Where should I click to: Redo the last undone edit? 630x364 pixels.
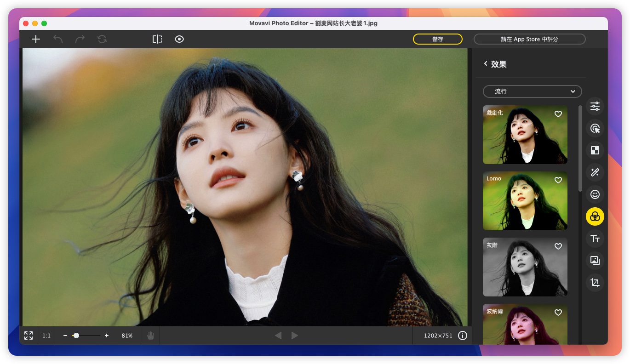(80, 39)
